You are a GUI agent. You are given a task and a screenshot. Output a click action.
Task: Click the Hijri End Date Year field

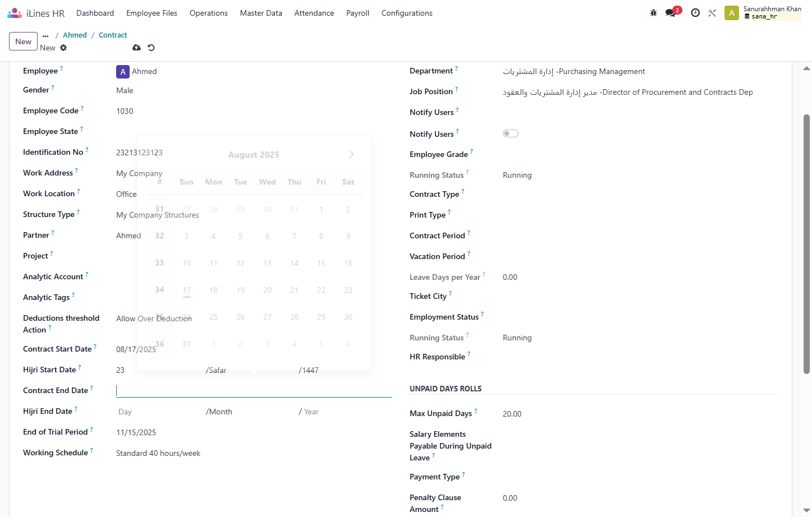click(347, 412)
